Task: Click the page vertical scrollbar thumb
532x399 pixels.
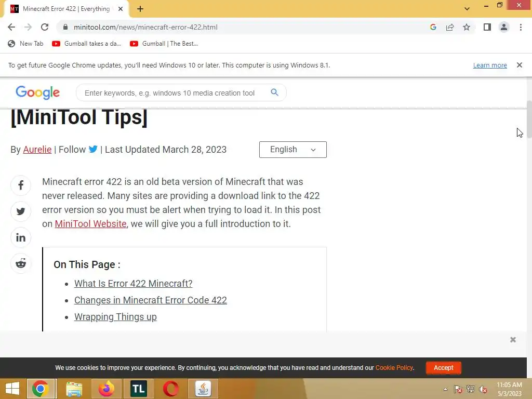Action: click(528, 119)
